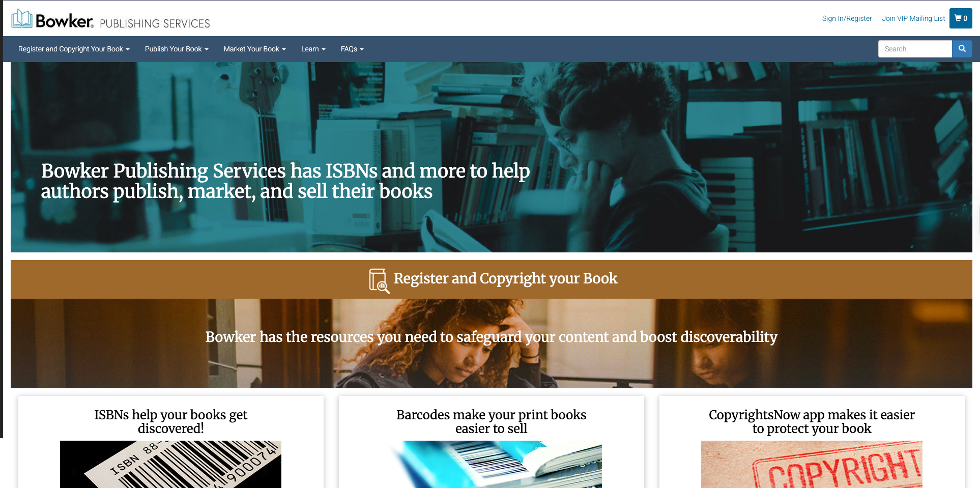Click the Register and Copyright your Book banner

pos(492,279)
